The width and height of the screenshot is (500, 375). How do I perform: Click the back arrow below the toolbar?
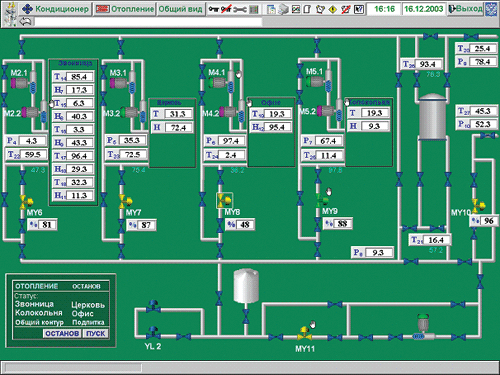(x=25, y=22)
